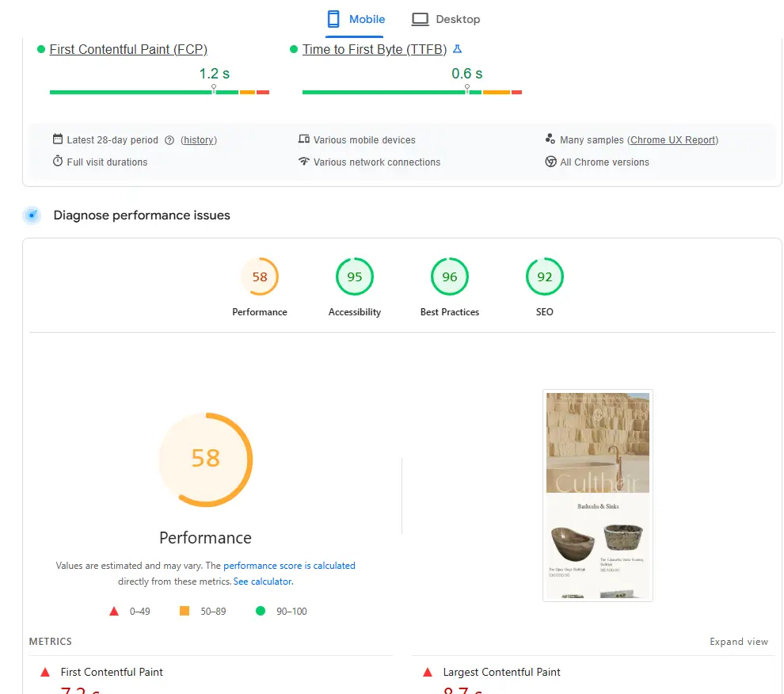
Task: Click the Many samples icon
Action: (x=550, y=139)
